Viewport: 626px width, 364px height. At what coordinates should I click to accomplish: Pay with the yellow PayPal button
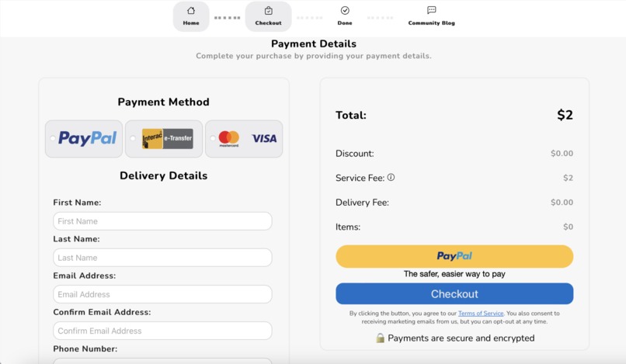pyautogui.click(x=454, y=256)
